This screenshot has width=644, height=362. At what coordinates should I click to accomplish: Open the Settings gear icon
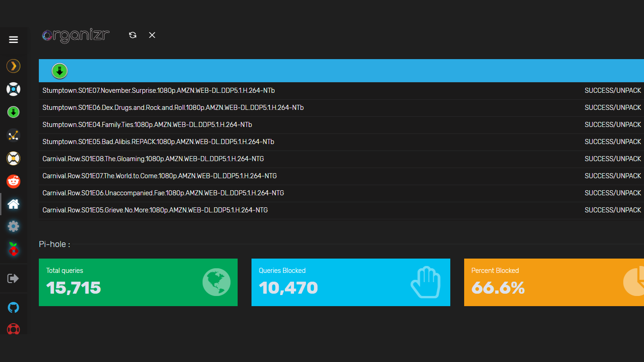[x=13, y=226]
